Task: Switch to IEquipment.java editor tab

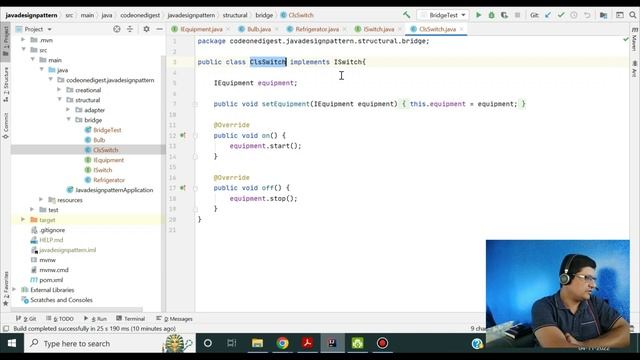Action: coord(201,29)
